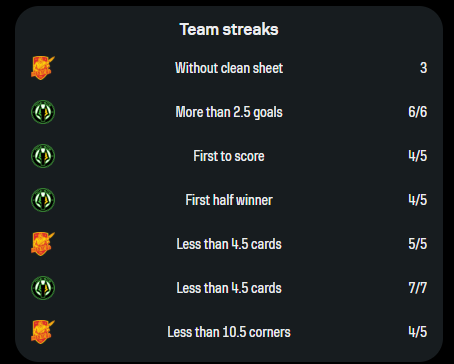The image size is (454, 364).
Task: Click Less than 4.5 cards label with 5/5
Action: click(x=229, y=244)
